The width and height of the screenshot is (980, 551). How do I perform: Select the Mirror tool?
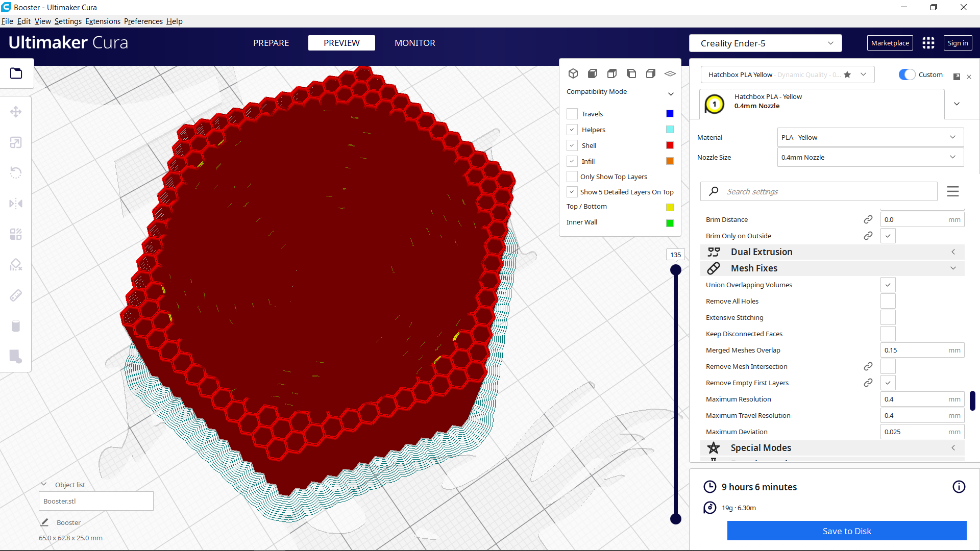[x=16, y=203]
